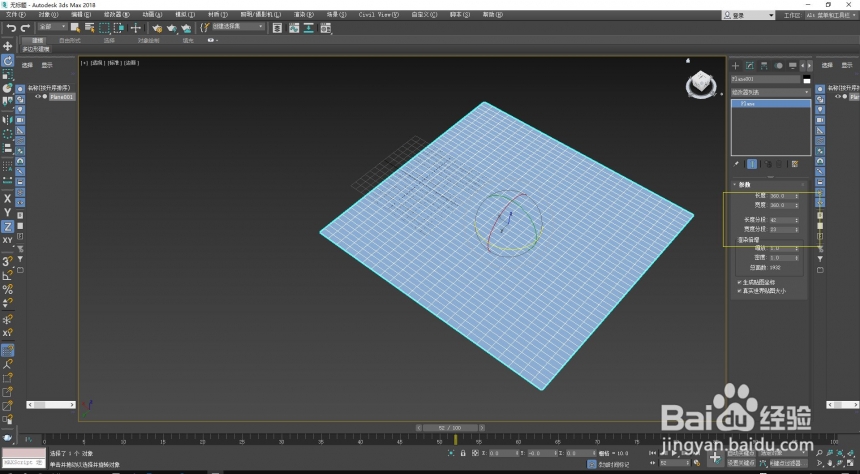This screenshot has height=474, width=860.
Task: Toggle the X axis constraint button
Action: 8,199
